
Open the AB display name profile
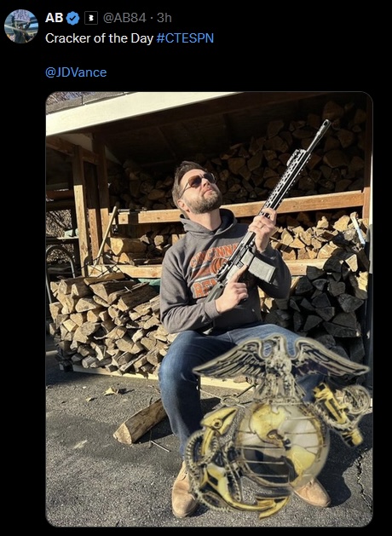54,18
